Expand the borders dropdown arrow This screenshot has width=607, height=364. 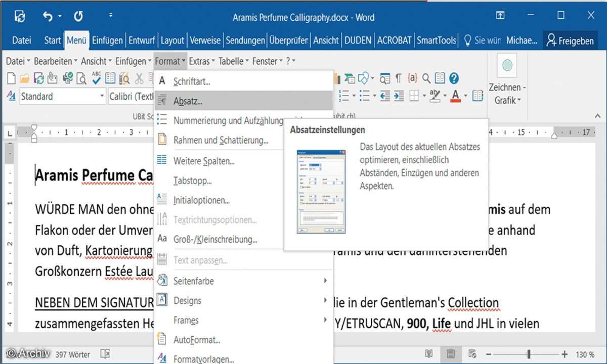click(x=423, y=96)
